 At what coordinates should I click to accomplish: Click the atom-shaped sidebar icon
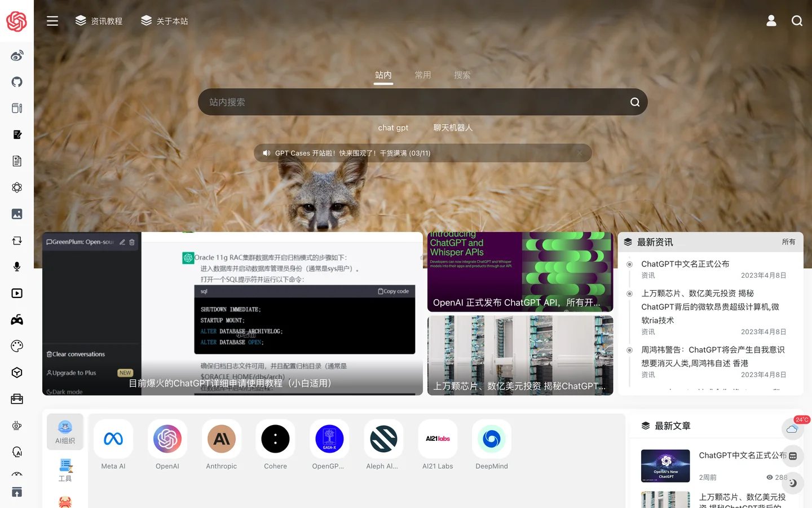coord(17,187)
